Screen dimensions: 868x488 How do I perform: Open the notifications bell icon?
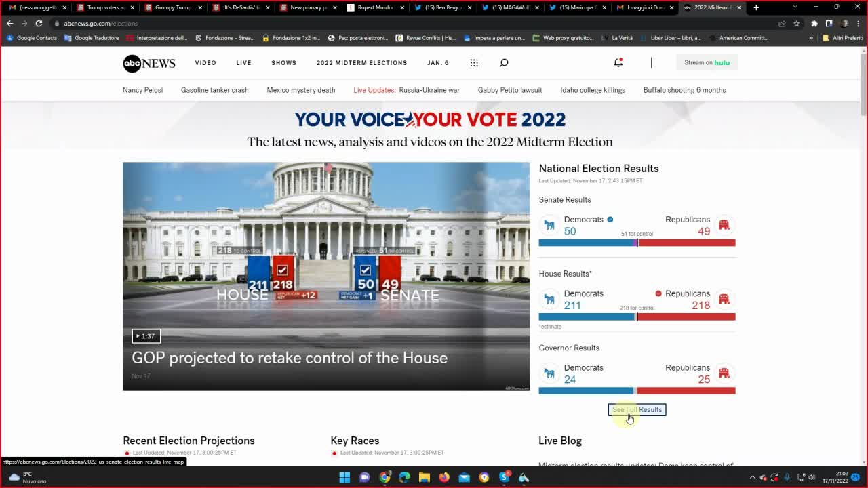tap(618, 62)
